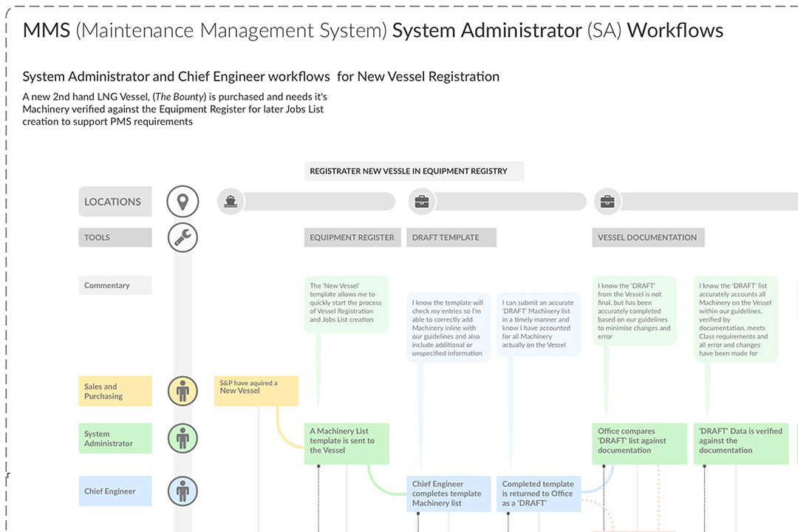Click the first briefcase office icon
The height and width of the screenshot is (532, 798).
(x=422, y=201)
